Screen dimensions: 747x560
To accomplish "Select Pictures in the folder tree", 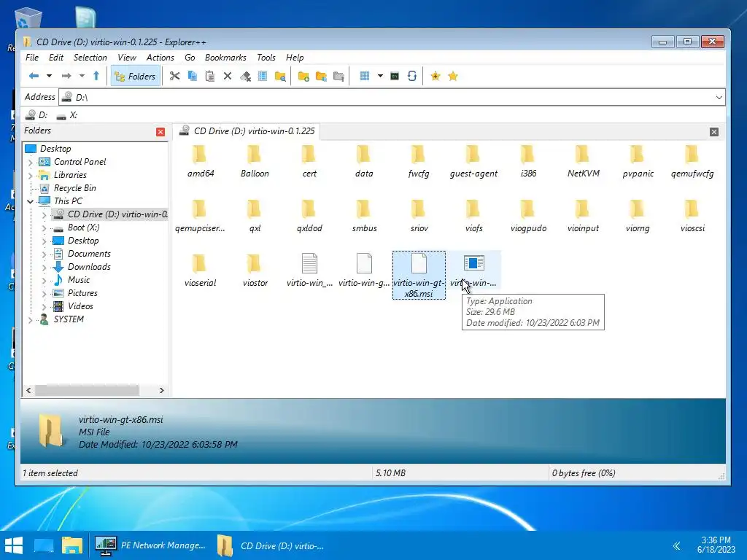I will [82, 293].
